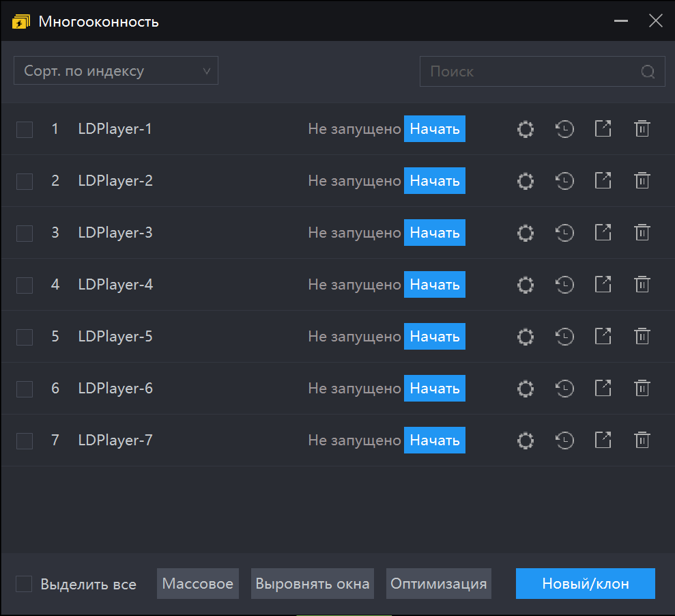Open backup/restore for LDPlayer-3
Viewport: 675px width, 616px height.
pos(564,233)
